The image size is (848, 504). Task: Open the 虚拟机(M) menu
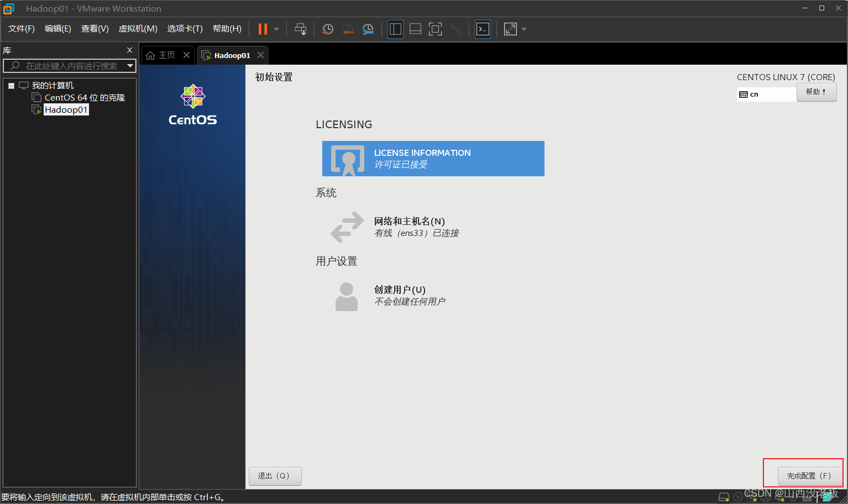[138, 29]
